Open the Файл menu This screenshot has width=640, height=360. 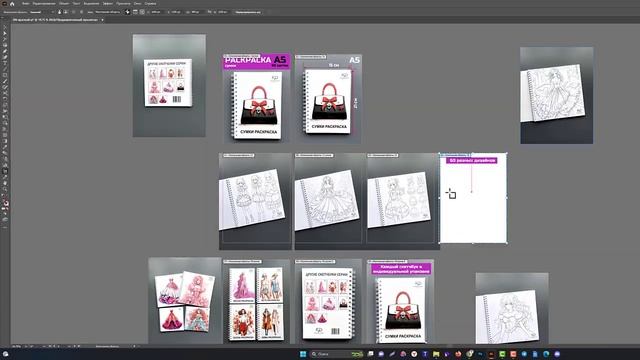(25, 3)
